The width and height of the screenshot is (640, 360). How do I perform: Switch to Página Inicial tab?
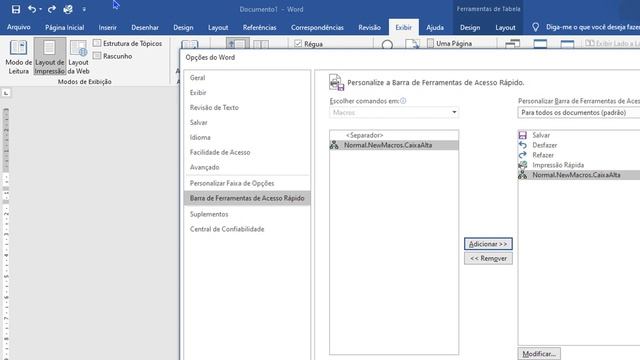click(x=64, y=27)
